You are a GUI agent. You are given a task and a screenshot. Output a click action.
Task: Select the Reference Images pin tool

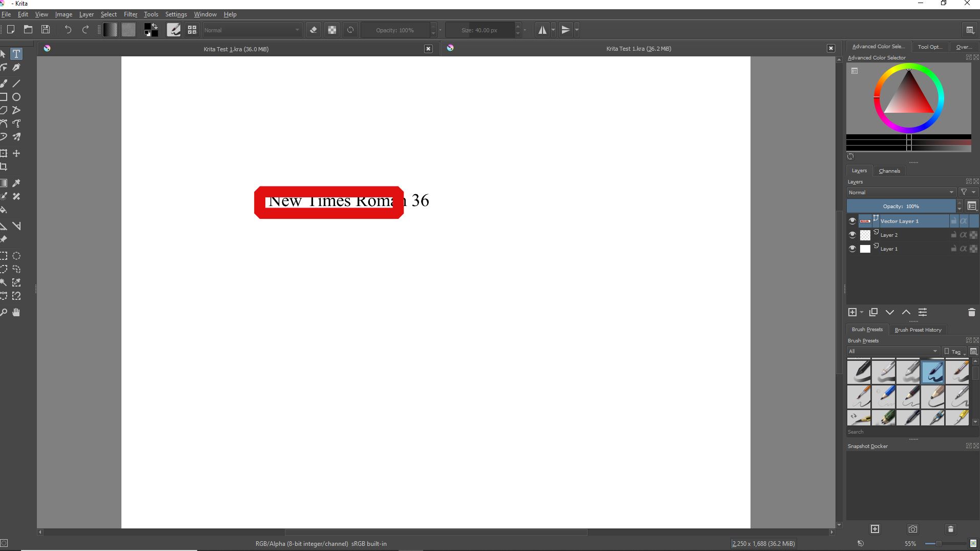[x=4, y=239]
